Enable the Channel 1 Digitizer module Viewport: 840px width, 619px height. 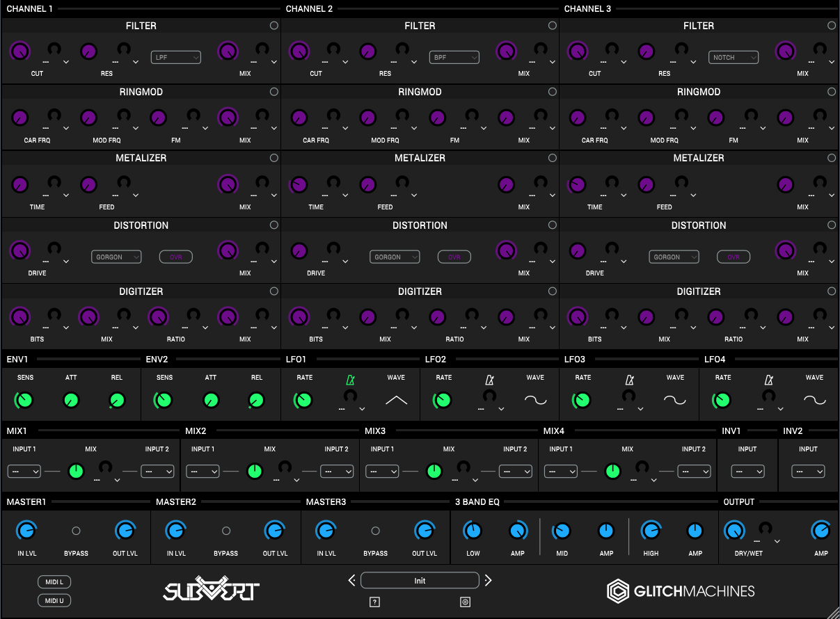[274, 291]
